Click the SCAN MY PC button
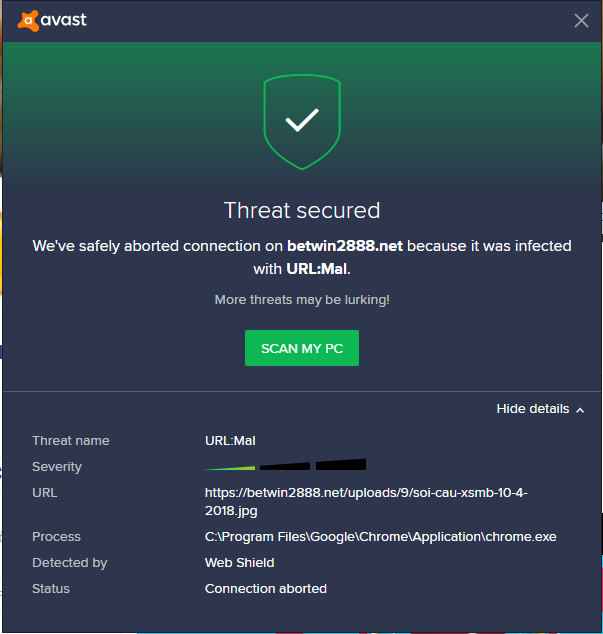This screenshot has width=603, height=634. pos(301,348)
